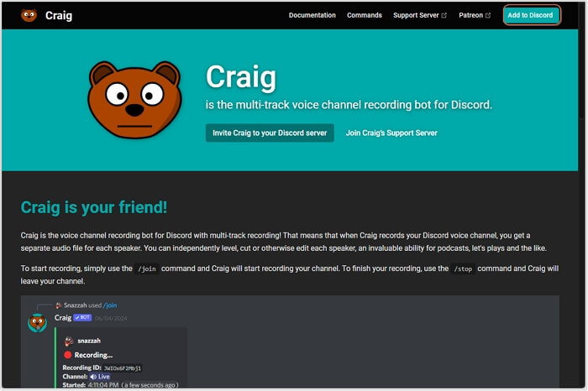This screenshot has width=588, height=391.
Task: Open Join Craig's Support Server link
Action: point(391,133)
